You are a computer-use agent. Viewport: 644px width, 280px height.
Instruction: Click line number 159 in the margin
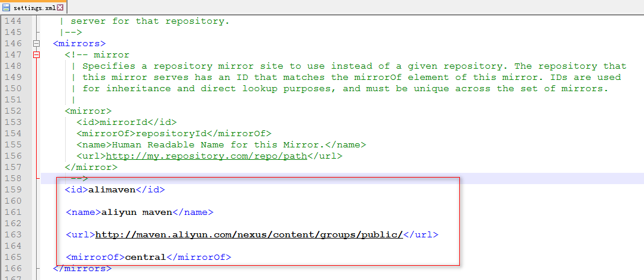click(x=13, y=189)
